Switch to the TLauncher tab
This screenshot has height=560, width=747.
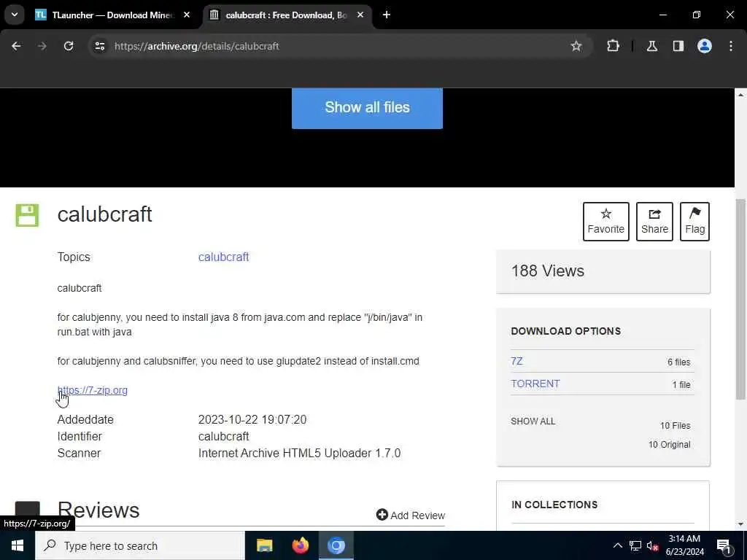pyautogui.click(x=105, y=15)
